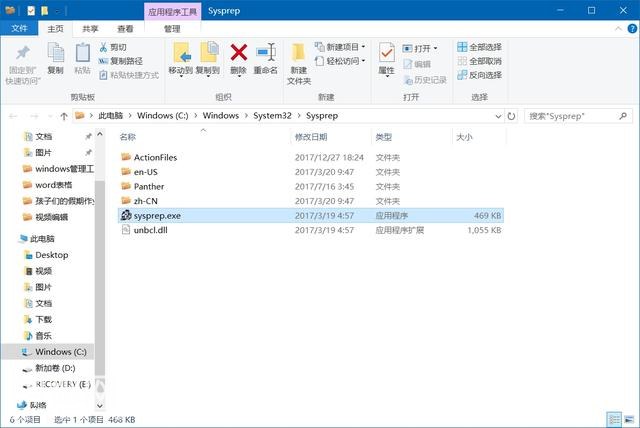Click the Paste (粘贴) ribbon icon

(x=82, y=53)
